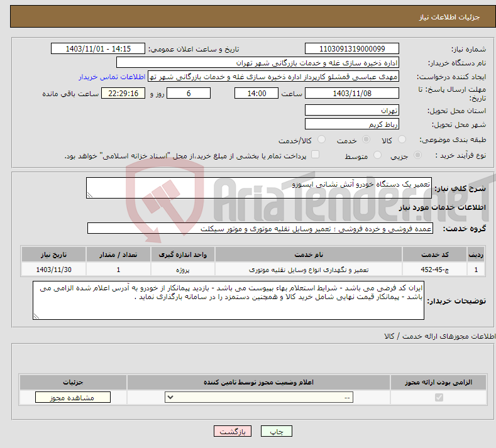Screen dimensions: 496x448
Task: Click the بازگشت back button
Action: tap(233, 431)
